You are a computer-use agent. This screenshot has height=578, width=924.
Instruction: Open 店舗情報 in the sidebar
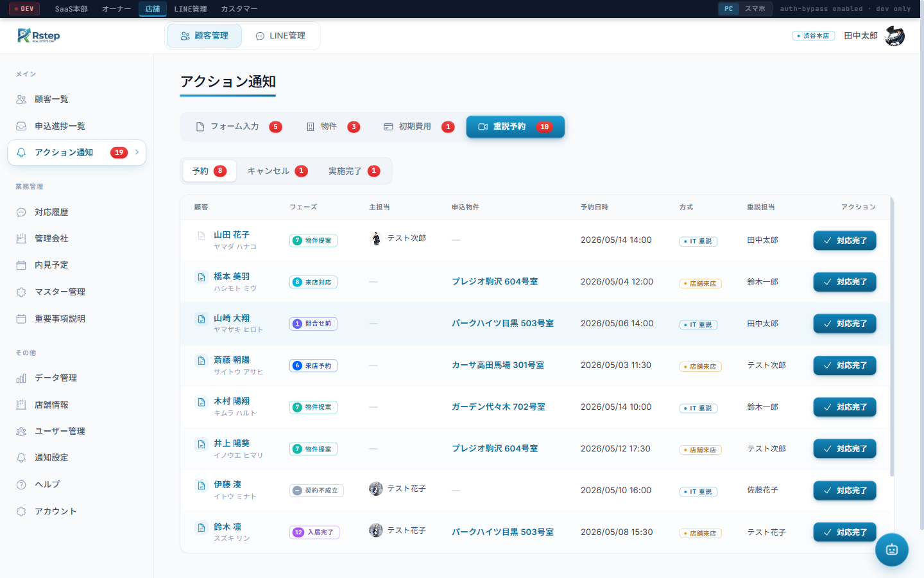[77, 405]
